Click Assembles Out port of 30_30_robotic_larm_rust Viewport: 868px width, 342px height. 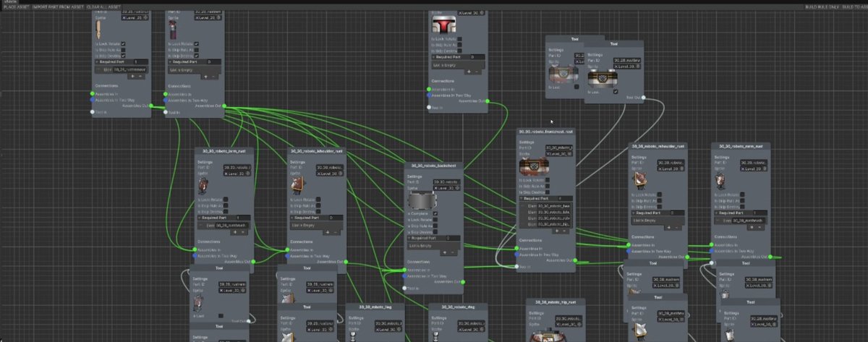(253, 260)
